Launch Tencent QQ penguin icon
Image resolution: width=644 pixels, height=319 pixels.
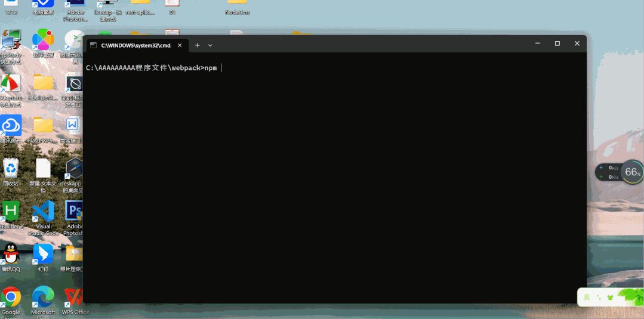11,255
